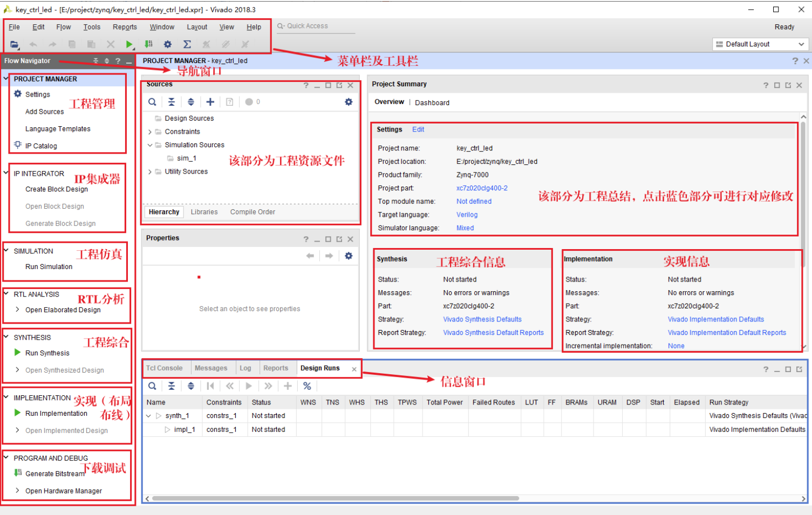
Task: Click Language Templates
Action: 58,129
